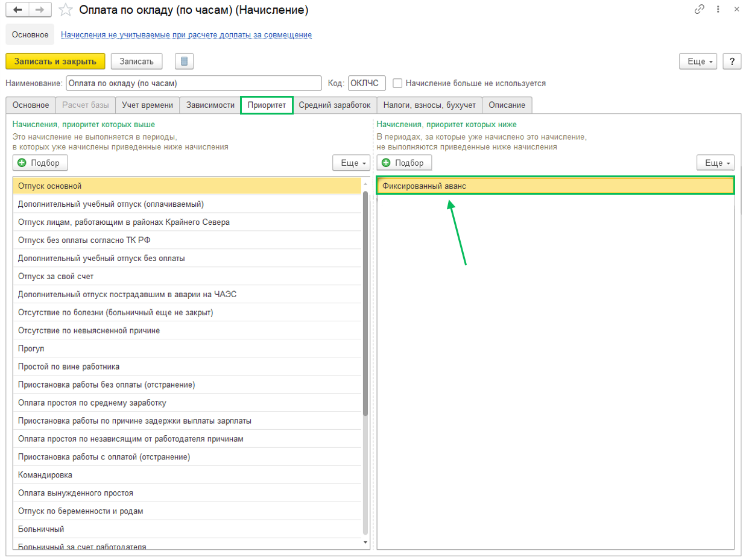Toggle 'Начисление больше не используется' checkbox
Screen dimensions: 746x560
click(397, 83)
